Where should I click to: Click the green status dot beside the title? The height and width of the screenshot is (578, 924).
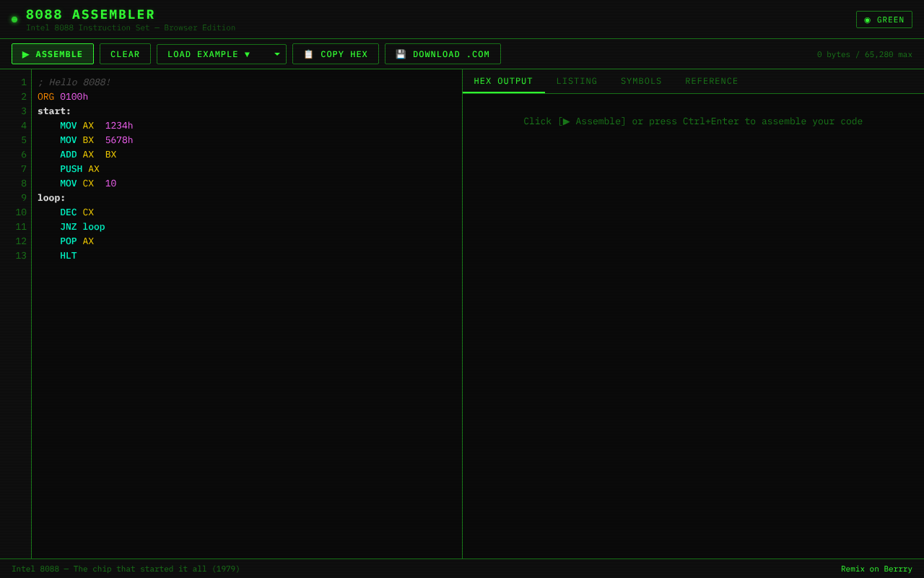[14, 20]
